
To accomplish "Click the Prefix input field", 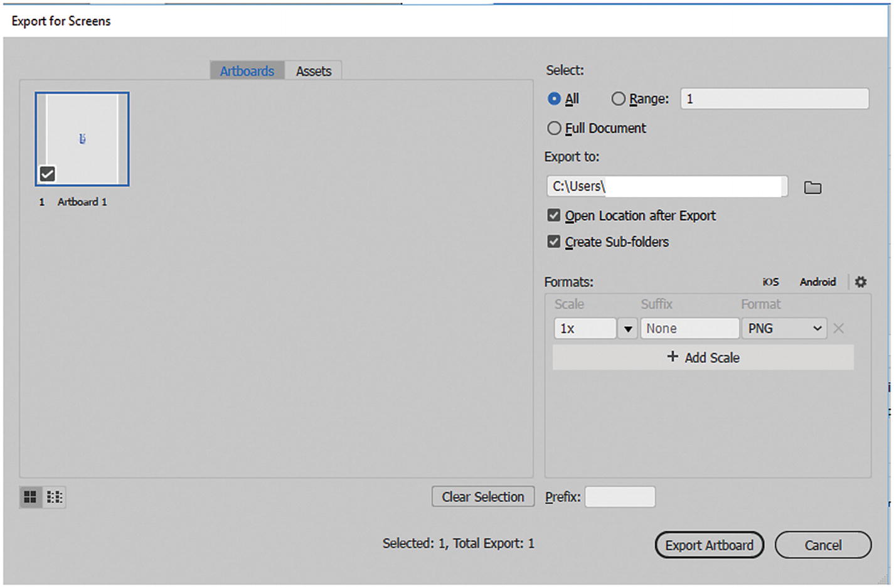I will [x=620, y=497].
